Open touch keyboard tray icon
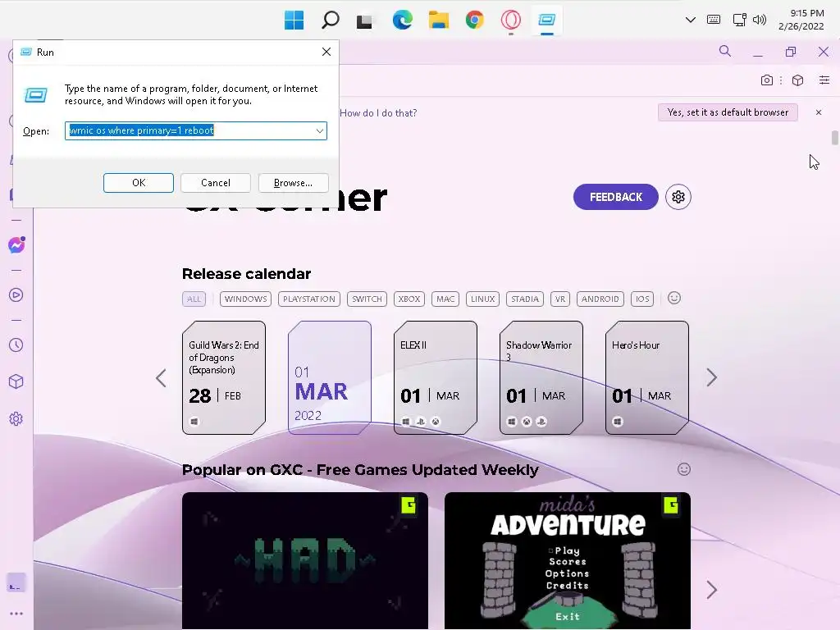 coord(714,20)
